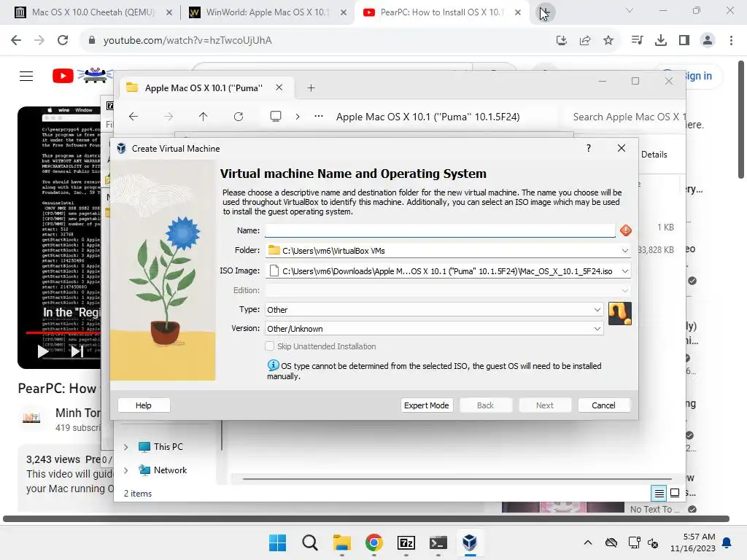747x560 pixels.
Task: Click Details in File Explorer
Action: pos(654,155)
